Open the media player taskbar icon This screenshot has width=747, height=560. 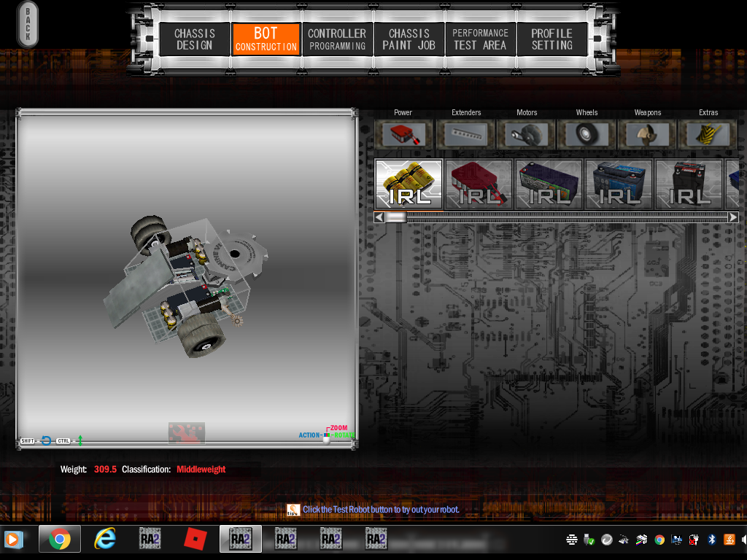click(x=12, y=539)
